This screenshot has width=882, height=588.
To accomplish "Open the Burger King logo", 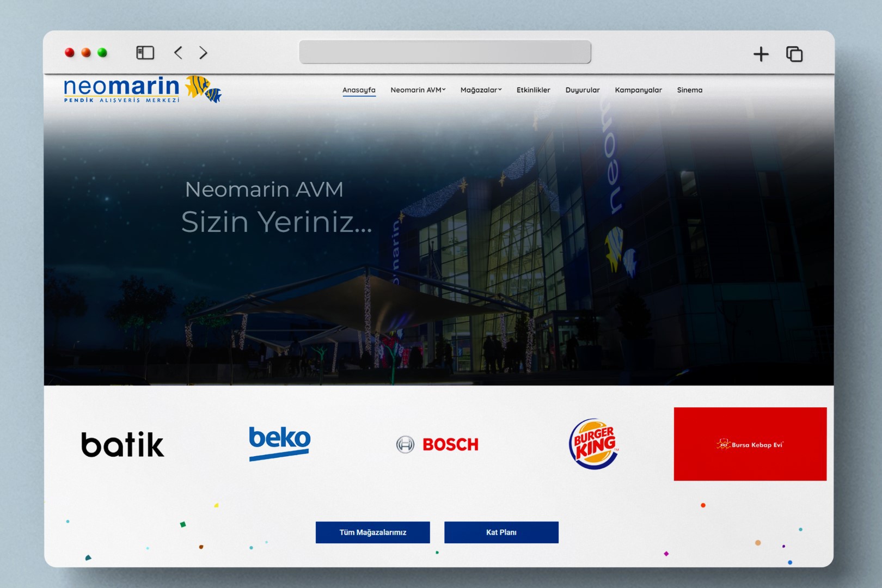I will click(x=593, y=444).
